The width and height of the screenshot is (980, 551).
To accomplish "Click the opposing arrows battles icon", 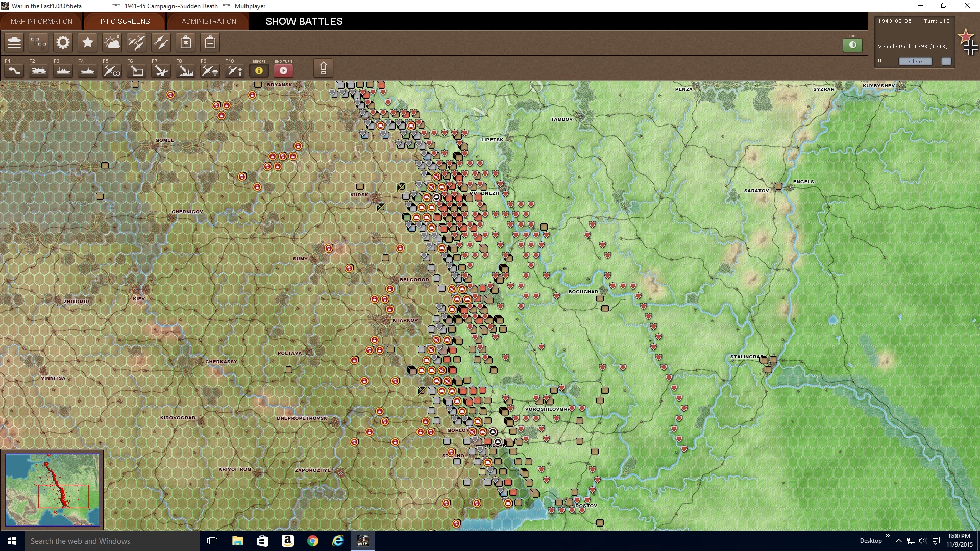I will [x=161, y=42].
